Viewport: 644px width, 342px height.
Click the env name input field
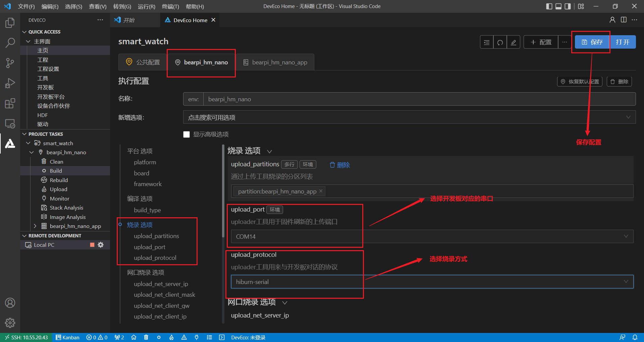[x=419, y=99]
